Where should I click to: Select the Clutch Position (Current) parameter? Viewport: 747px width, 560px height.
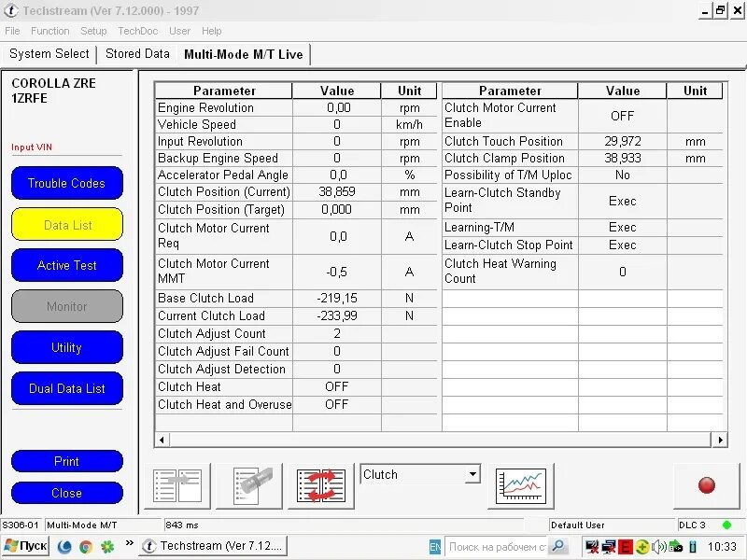[223, 192]
